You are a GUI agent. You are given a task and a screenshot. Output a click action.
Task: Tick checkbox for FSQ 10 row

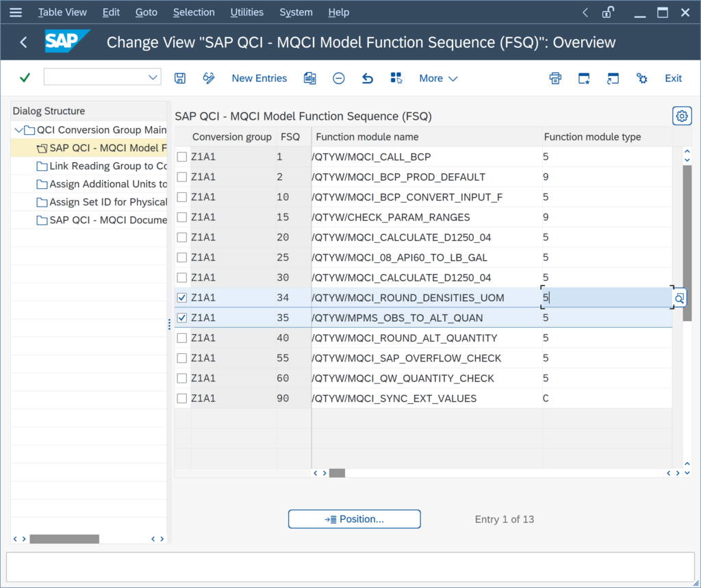182,197
